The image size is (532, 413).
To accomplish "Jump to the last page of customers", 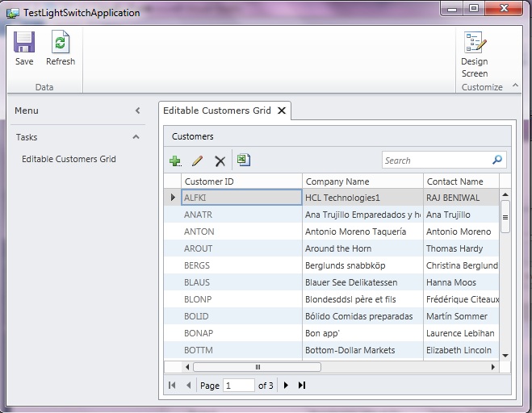I will point(302,386).
